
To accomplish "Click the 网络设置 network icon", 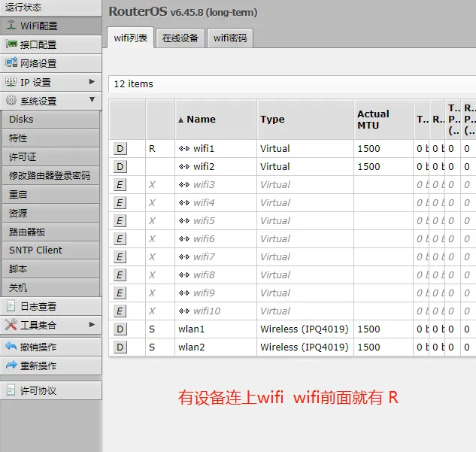I will [x=11, y=63].
